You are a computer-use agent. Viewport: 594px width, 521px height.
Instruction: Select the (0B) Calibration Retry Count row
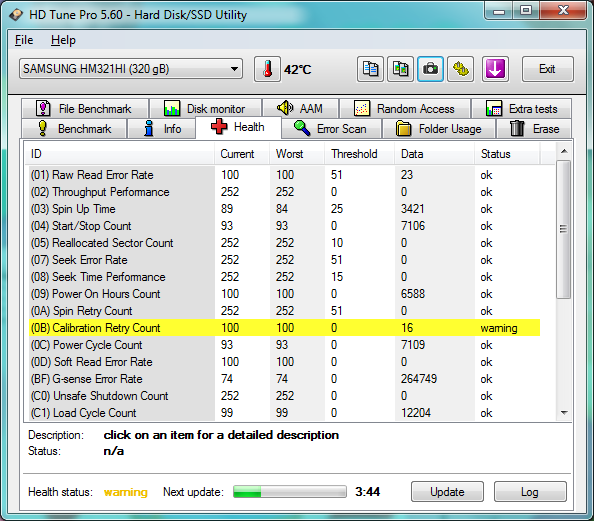coord(284,328)
